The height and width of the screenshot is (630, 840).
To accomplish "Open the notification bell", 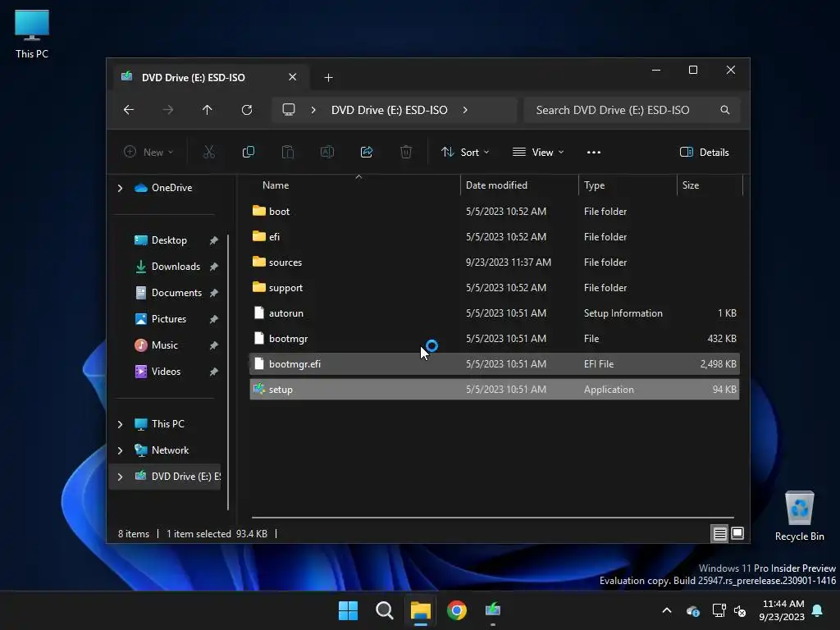I will click(x=817, y=610).
